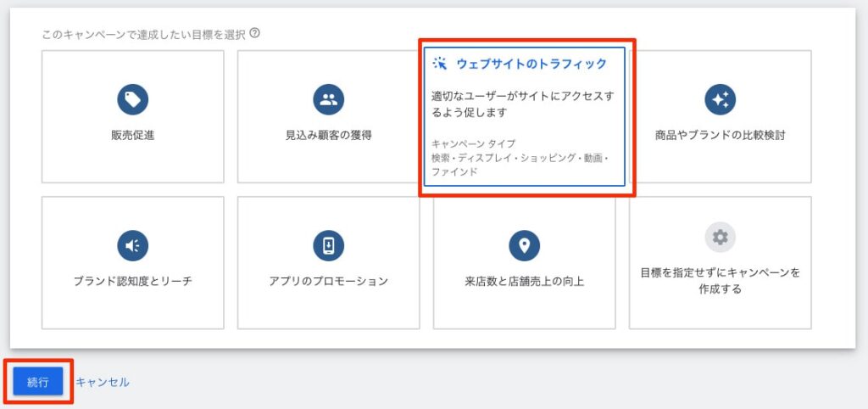Choose the ブランド認知度とリーチ goal label
This screenshot has width=868, height=409.
(133, 281)
